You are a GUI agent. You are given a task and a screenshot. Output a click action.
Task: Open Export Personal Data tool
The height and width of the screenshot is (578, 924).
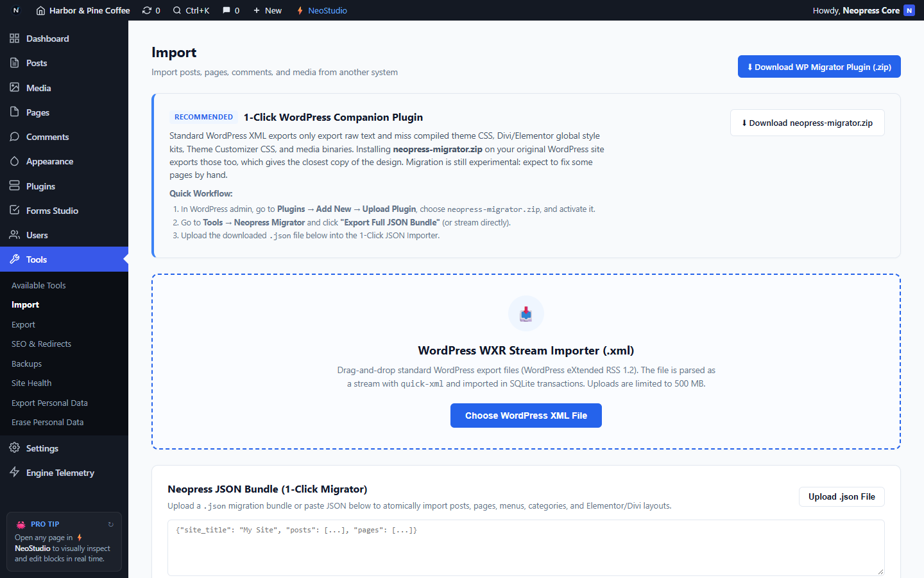[x=49, y=403]
